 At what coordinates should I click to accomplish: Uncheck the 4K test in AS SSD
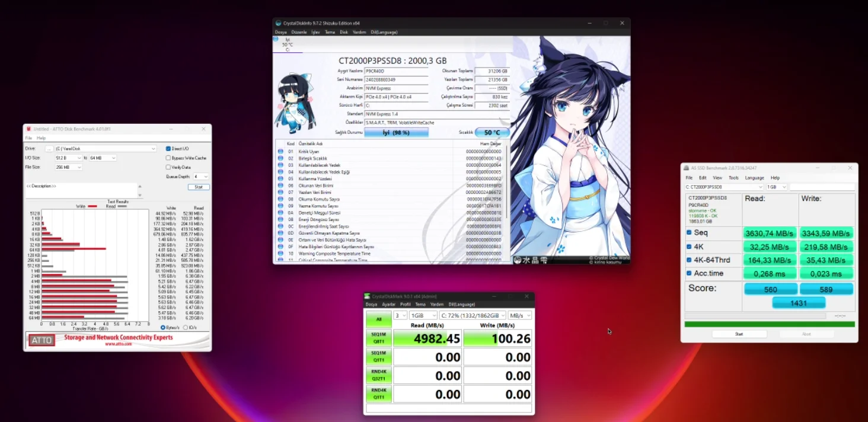point(689,247)
